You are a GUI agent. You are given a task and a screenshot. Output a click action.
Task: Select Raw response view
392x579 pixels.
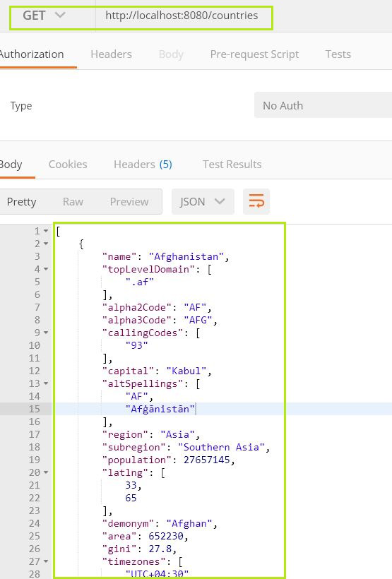click(73, 202)
